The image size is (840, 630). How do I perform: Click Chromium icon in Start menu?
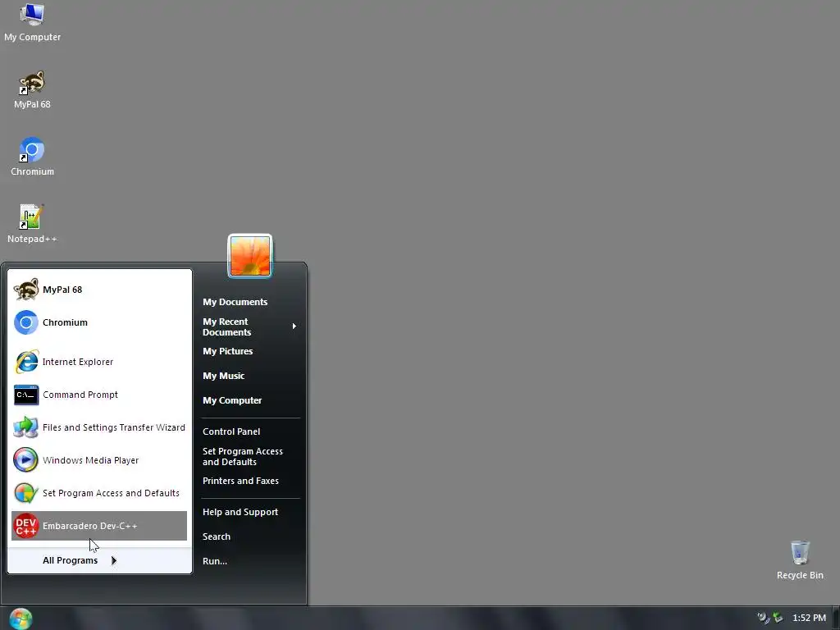(25, 322)
